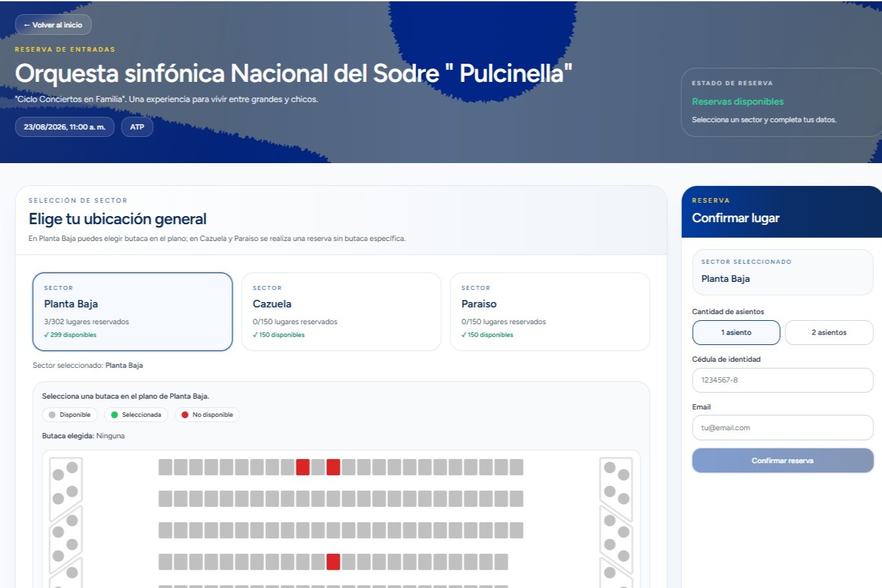Submit with the Confirmar reserva button
Screen dimensions: 882x588
[x=783, y=460]
